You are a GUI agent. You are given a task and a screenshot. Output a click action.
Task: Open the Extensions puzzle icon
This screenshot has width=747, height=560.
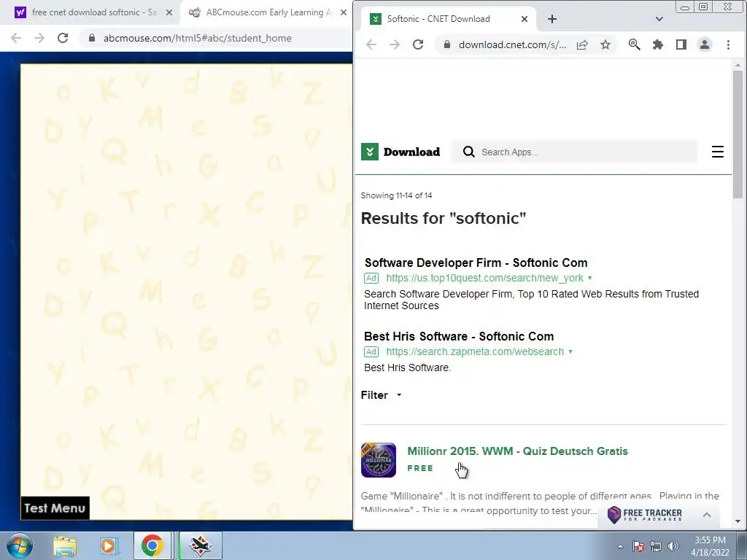point(658,44)
